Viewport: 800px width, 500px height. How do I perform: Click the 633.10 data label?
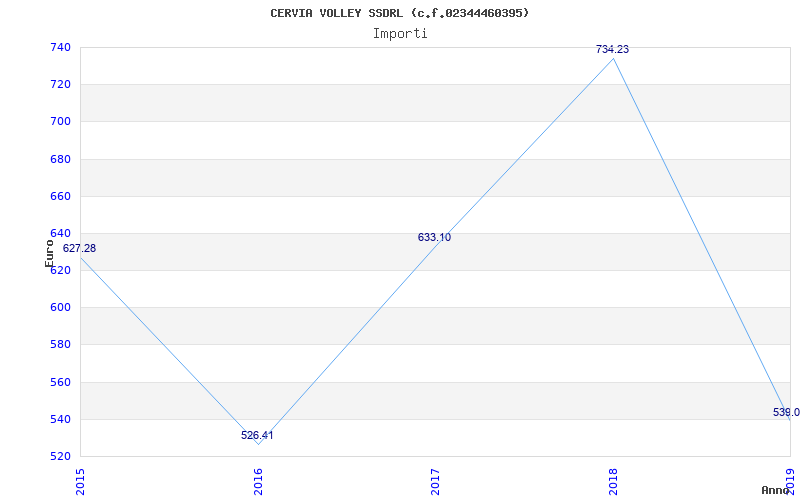click(x=434, y=237)
